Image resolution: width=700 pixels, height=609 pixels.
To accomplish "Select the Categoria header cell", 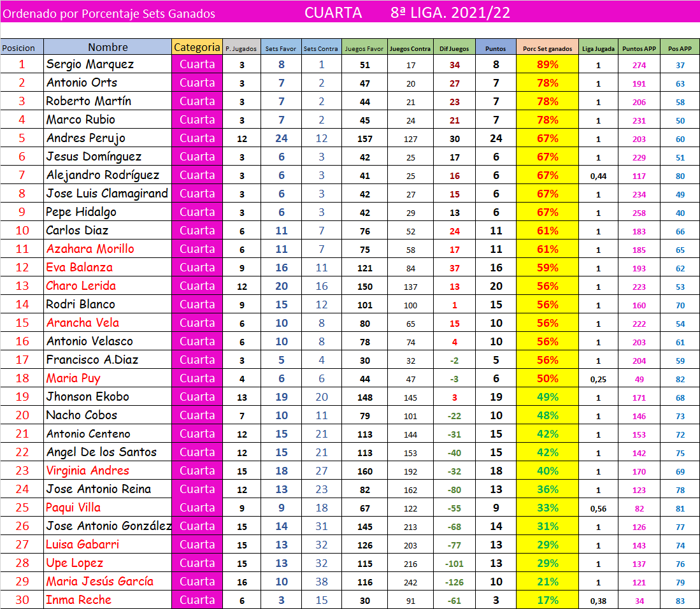I will tap(197, 47).
